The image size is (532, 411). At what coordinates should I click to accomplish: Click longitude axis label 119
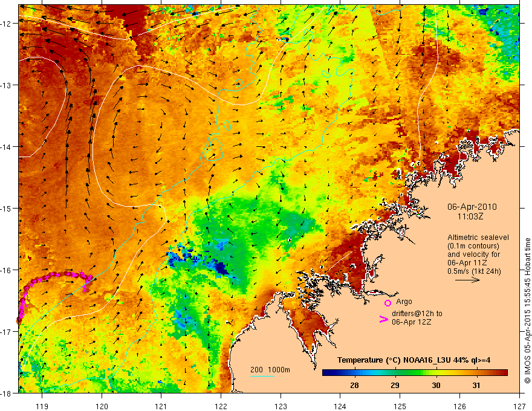42,406
